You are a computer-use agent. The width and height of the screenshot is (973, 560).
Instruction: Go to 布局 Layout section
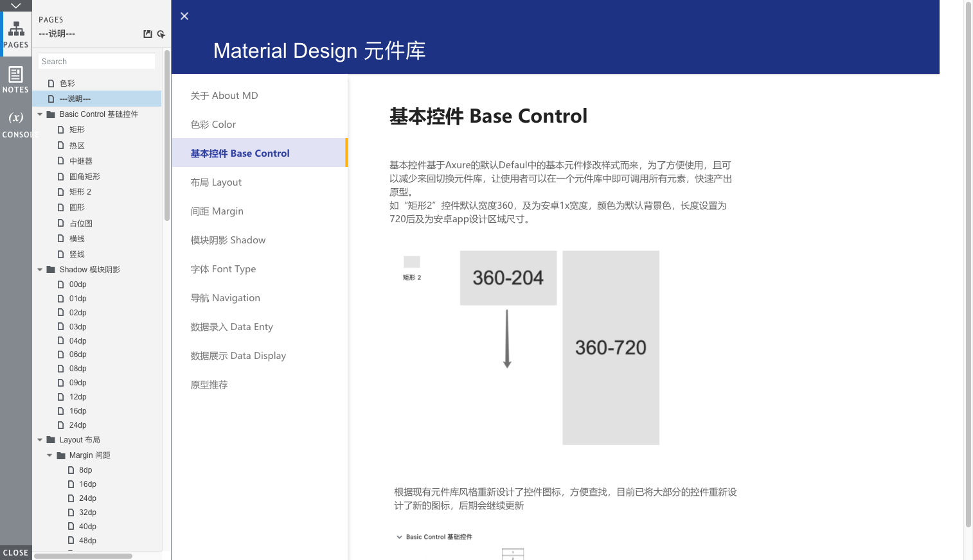pos(260,182)
